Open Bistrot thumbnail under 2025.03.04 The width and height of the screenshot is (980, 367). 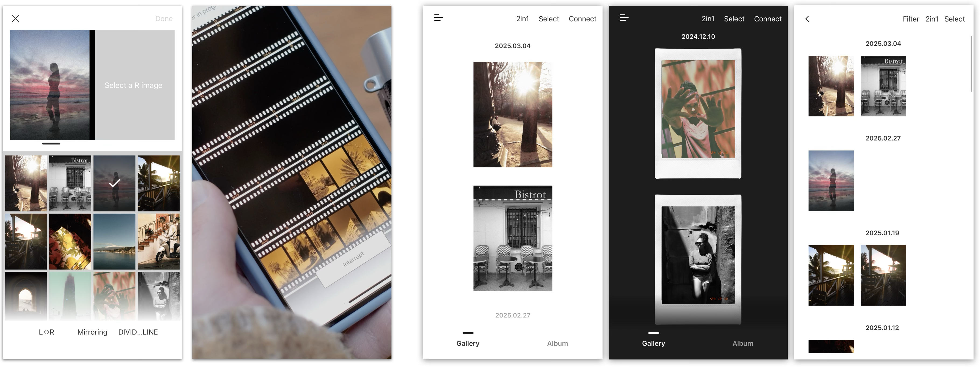[x=883, y=86]
